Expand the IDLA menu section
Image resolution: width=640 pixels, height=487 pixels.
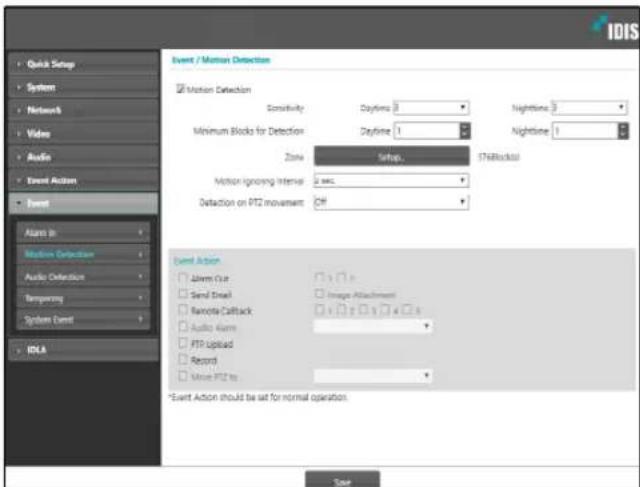coord(83,350)
